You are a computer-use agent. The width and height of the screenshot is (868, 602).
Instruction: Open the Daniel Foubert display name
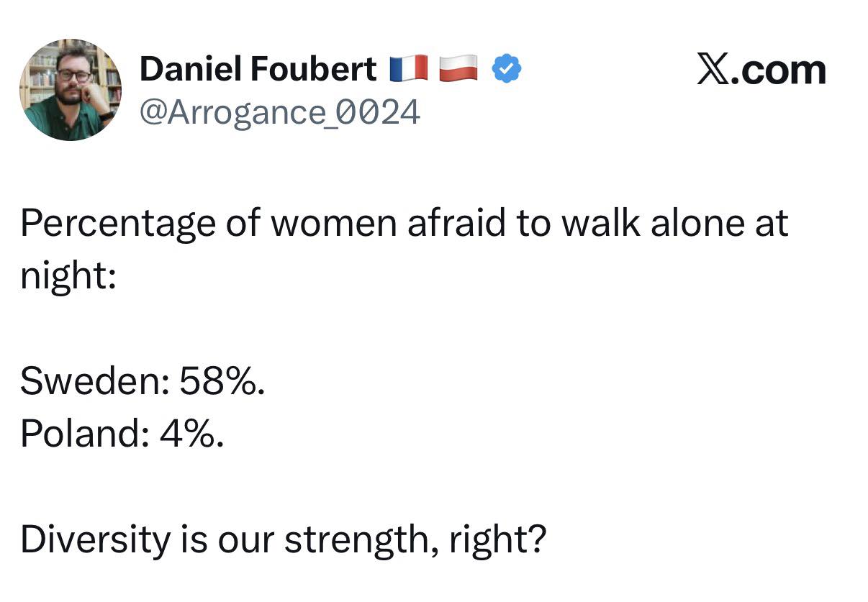[x=258, y=69]
